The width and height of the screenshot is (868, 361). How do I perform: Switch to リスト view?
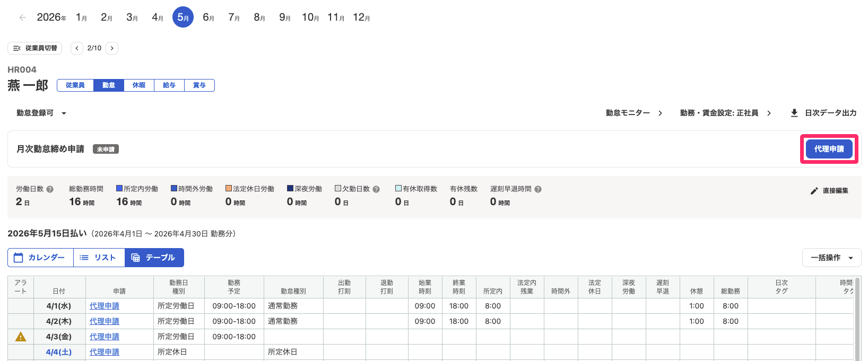coord(99,258)
